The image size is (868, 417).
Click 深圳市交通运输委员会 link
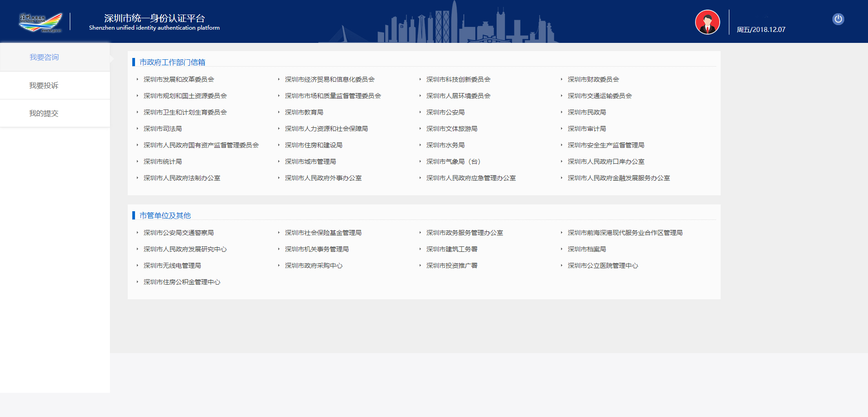[x=599, y=96]
